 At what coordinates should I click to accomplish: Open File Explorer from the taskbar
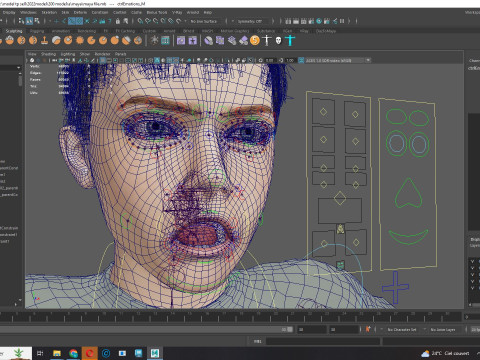click(57, 353)
